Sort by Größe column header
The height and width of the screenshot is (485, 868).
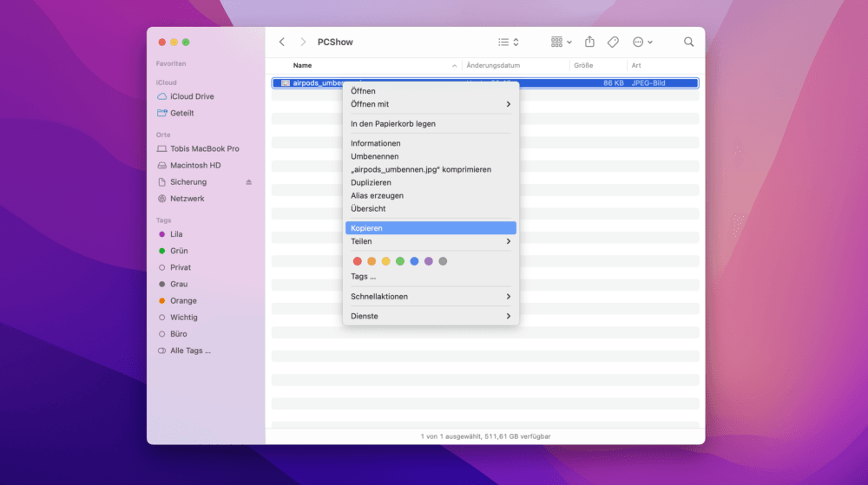pyautogui.click(x=583, y=65)
